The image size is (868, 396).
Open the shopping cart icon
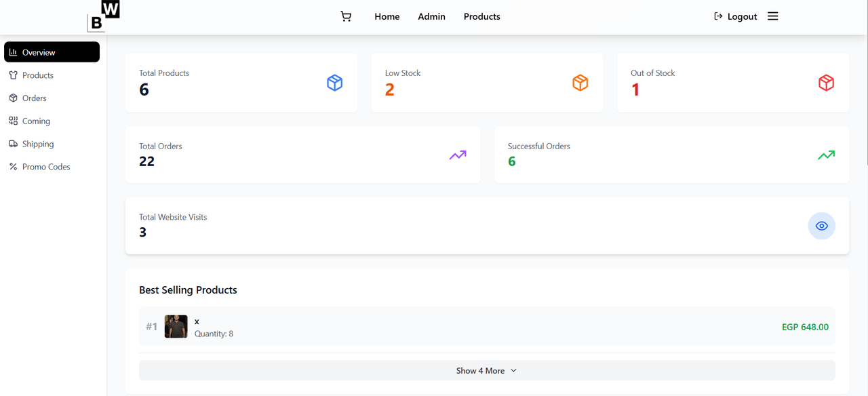click(x=346, y=16)
